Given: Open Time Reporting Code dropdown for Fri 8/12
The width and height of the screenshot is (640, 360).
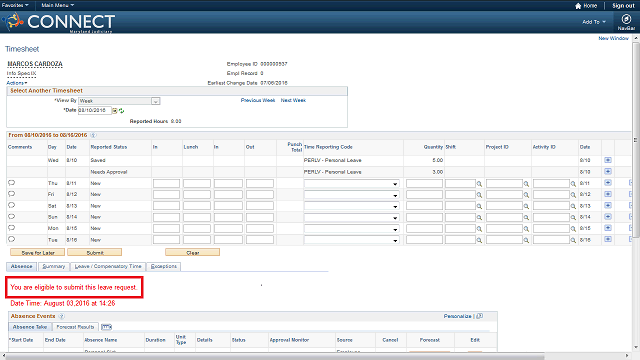Looking at the screenshot, I should [x=395, y=195].
